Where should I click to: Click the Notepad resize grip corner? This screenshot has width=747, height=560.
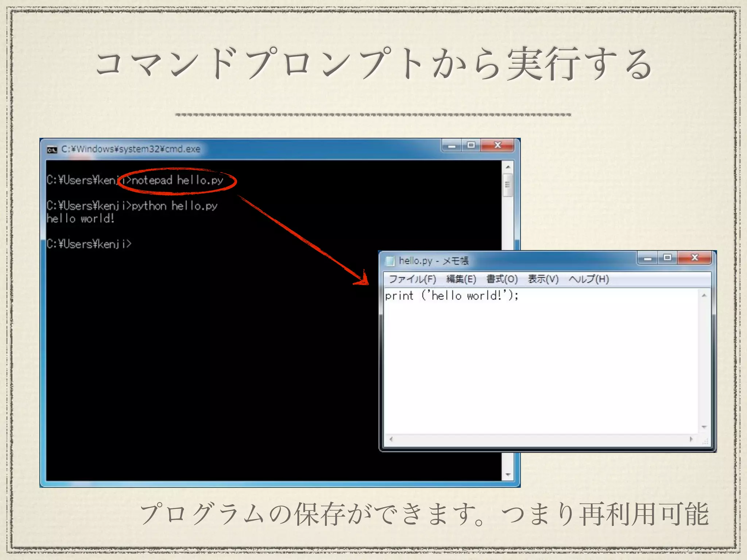tap(705, 442)
